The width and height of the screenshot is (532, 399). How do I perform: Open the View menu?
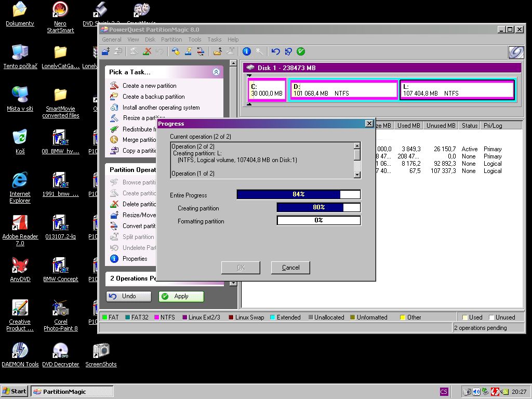coord(133,39)
